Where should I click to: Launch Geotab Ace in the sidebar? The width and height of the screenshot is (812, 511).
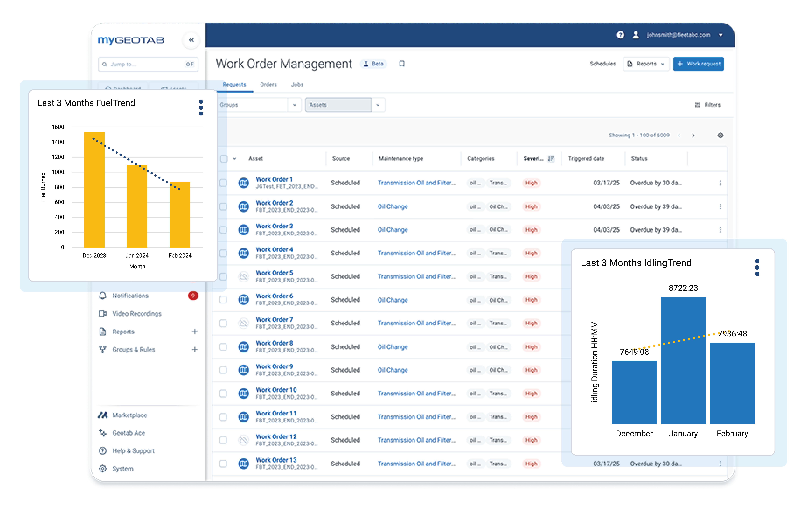129,433
